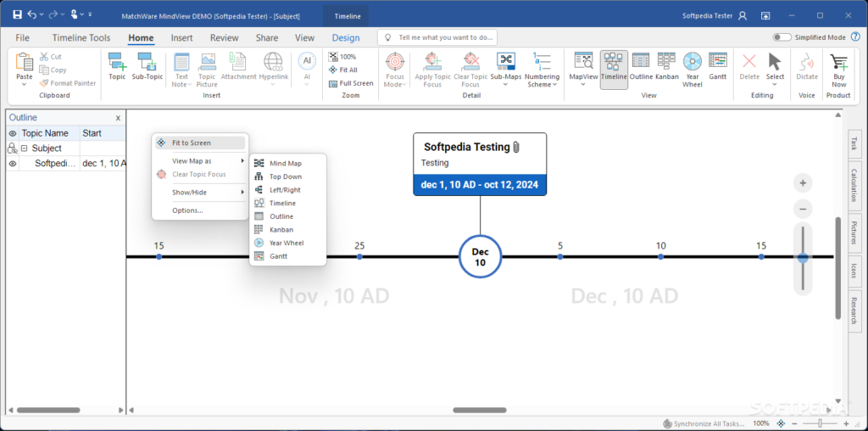Click Clear Topic Focus in the ribbon
The image size is (868, 431).
pos(470,70)
